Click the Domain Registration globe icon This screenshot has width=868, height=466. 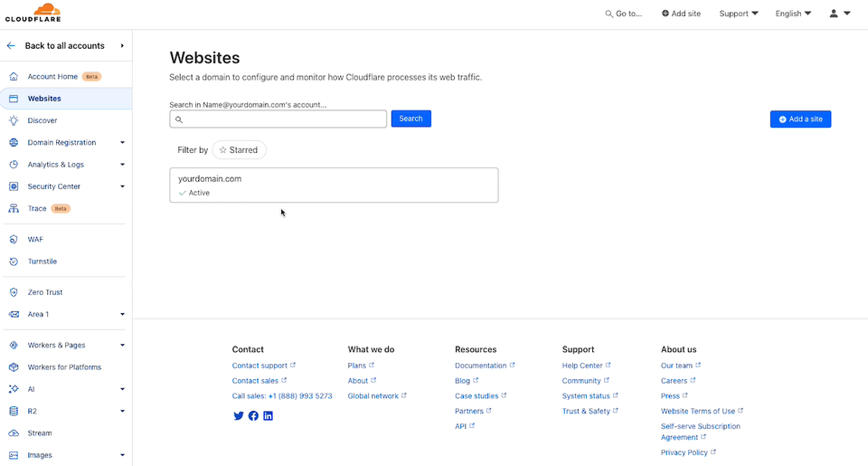14,142
